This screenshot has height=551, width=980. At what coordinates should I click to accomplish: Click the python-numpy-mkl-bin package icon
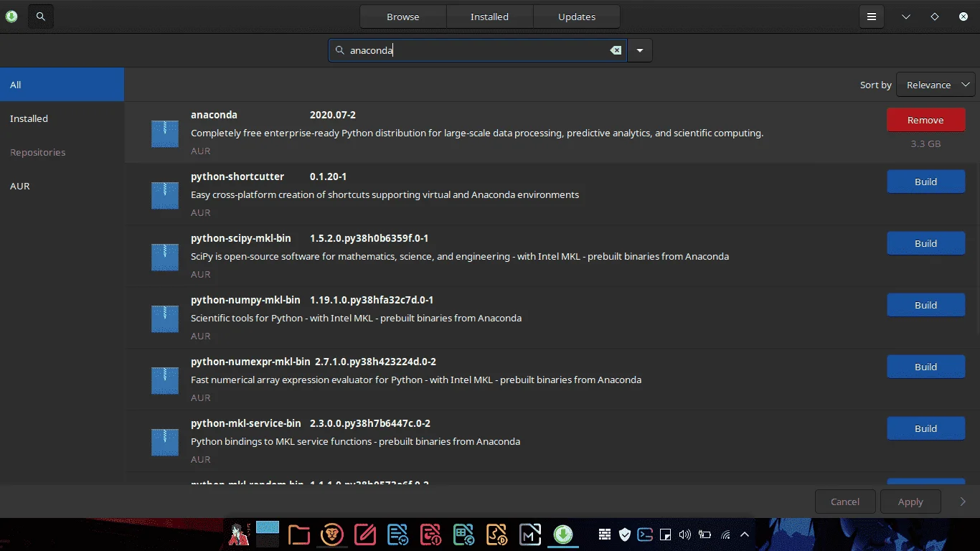tap(165, 319)
